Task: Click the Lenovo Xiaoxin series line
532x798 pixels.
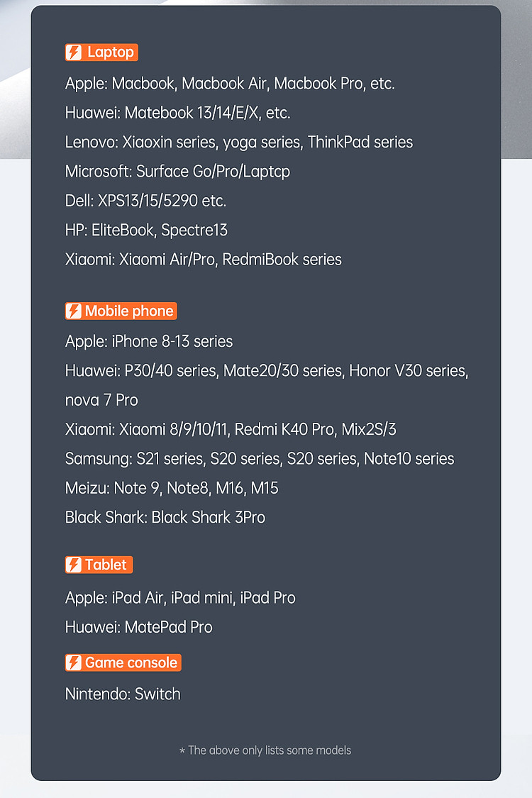Action: point(239,142)
